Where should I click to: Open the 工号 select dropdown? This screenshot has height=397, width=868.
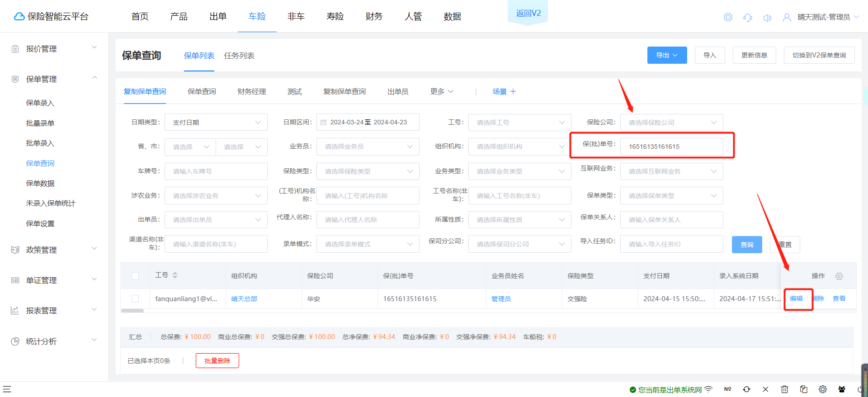pos(520,123)
